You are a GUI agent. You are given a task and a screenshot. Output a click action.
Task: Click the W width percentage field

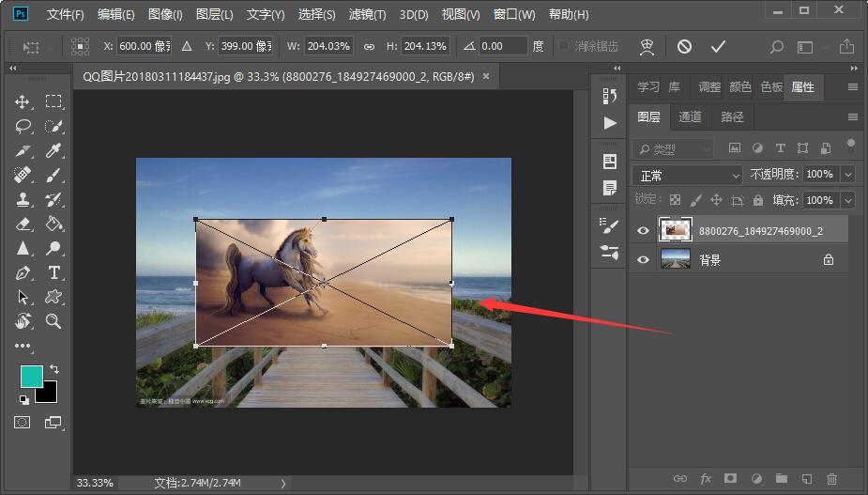pyautogui.click(x=328, y=46)
